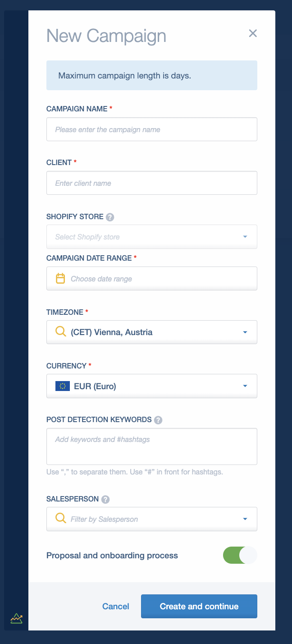Click the calendar icon in date range
This screenshot has width=292, height=644.
coord(60,278)
